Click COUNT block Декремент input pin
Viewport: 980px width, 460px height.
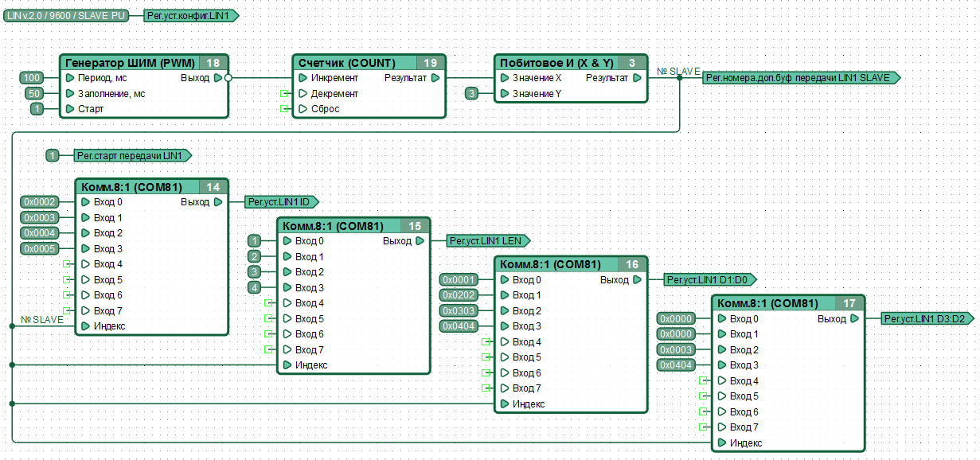pyautogui.click(x=303, y=94)
